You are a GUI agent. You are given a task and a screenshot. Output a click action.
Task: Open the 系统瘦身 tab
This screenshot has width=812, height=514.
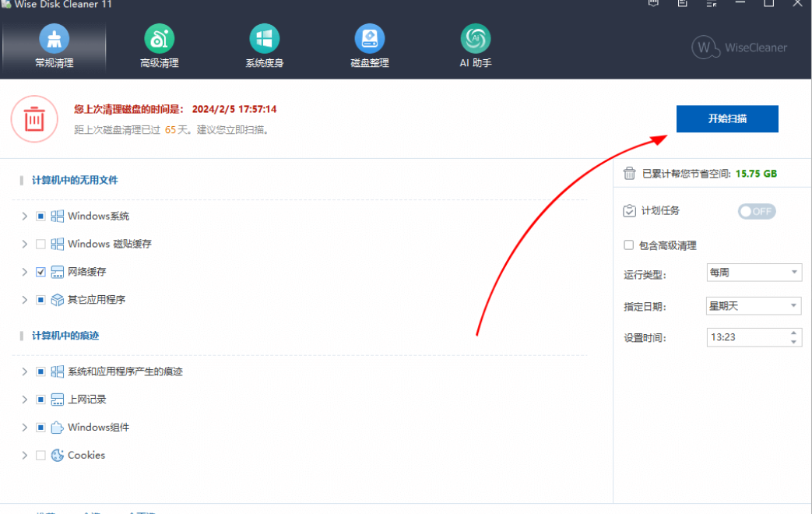[x=265, y=48]
